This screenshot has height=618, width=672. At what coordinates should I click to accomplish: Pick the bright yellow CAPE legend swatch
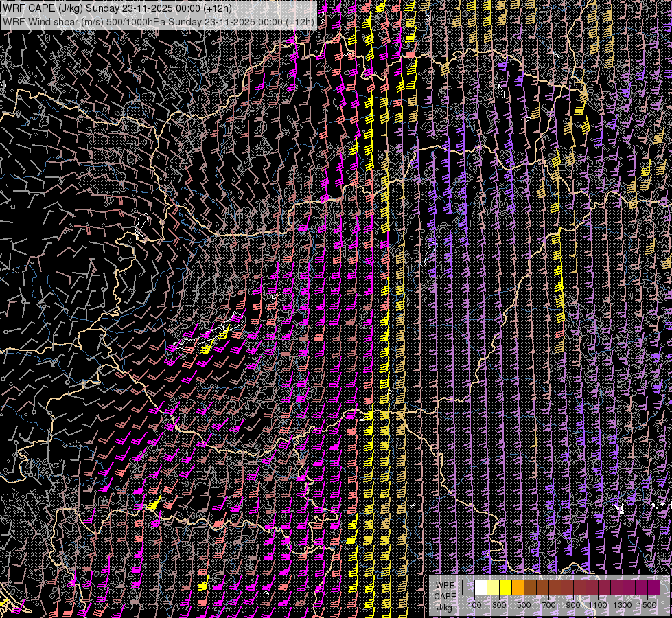click(x=505, y=588)
